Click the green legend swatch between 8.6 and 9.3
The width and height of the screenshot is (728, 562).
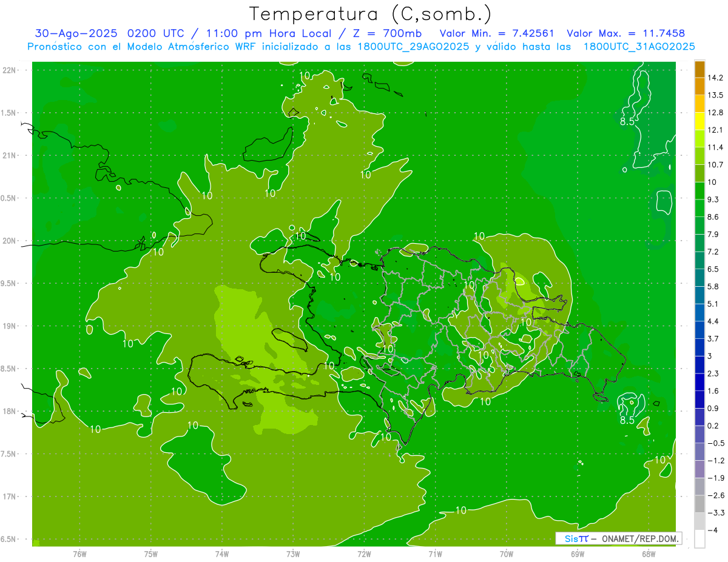(699, 208)
